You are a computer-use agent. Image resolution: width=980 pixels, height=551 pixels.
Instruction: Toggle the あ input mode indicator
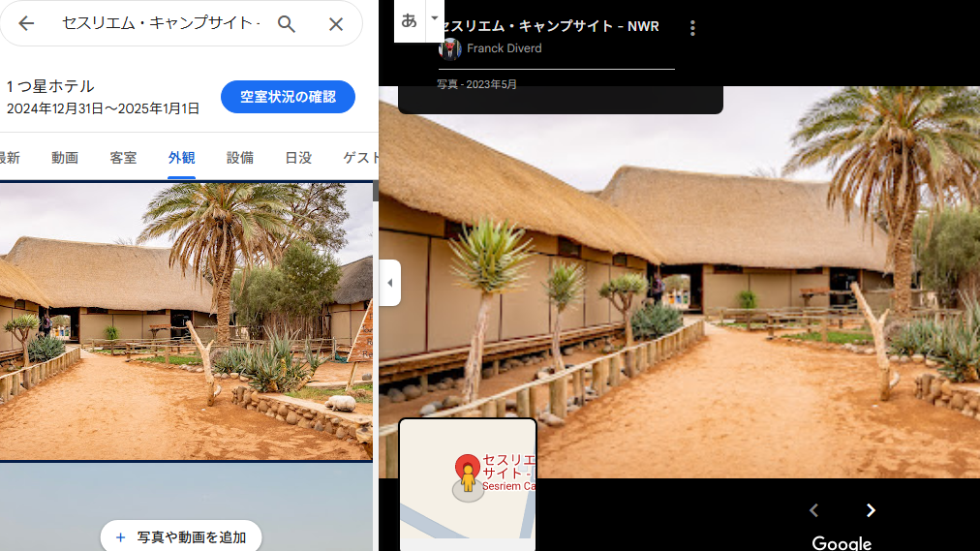(x=409, y=20)
